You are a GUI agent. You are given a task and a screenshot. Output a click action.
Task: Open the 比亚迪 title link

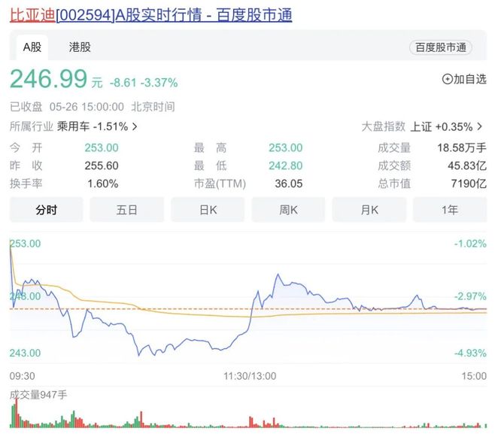[32, 15]
